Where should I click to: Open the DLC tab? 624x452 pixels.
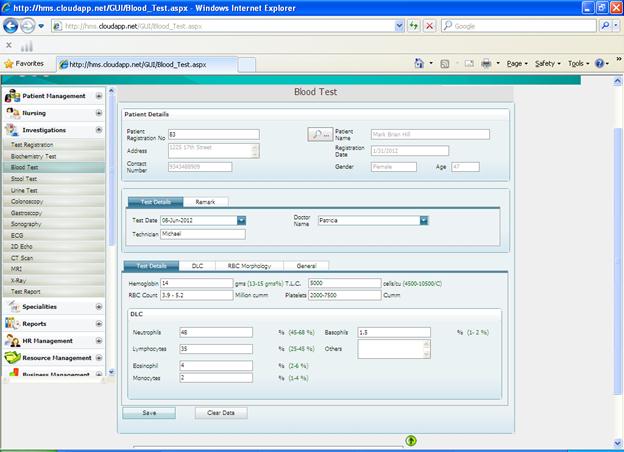click(197, 266)
